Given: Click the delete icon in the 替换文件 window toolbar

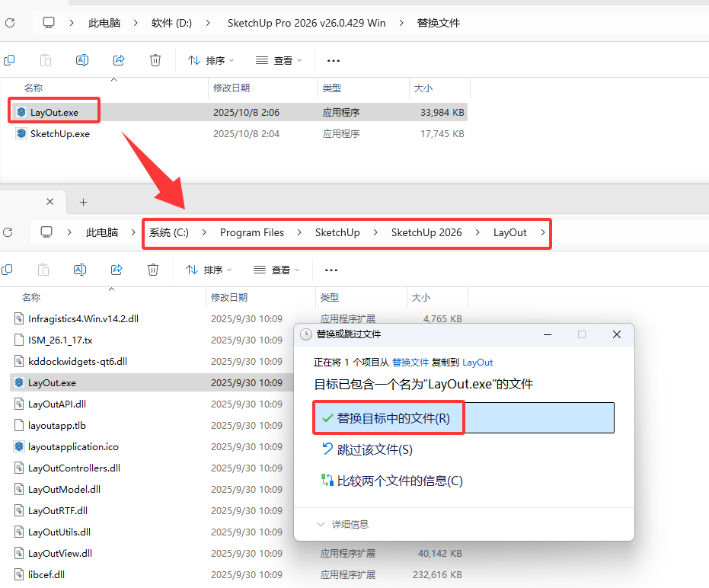Looking at the screenshot, I should coord(155,60).
